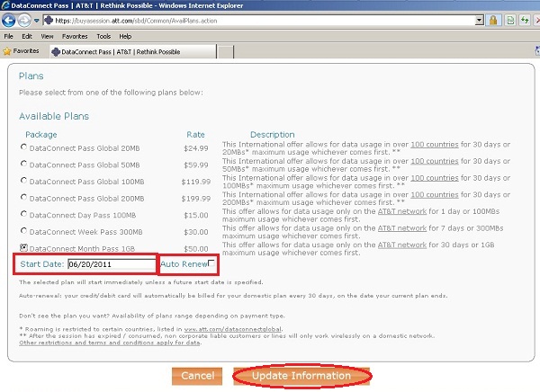Click the $50.00 rate text

tap(196, 249)
